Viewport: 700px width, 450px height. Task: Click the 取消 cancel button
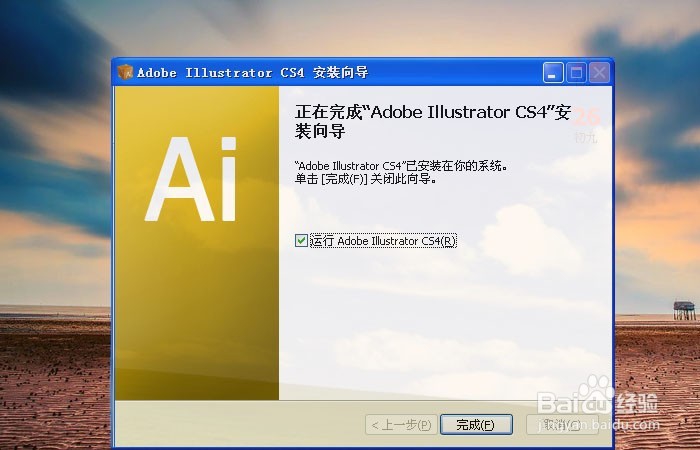coord(562,425)
